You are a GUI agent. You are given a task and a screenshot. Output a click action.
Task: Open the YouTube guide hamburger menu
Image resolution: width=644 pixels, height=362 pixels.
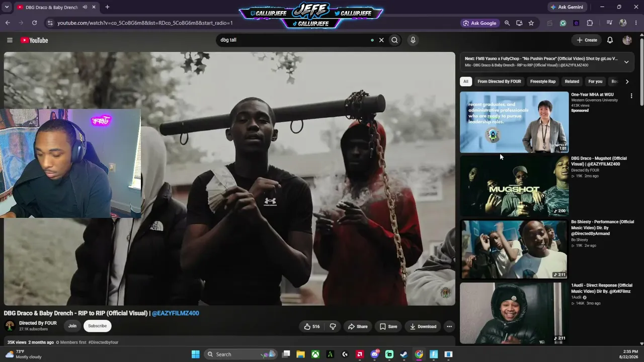[10, 40]
